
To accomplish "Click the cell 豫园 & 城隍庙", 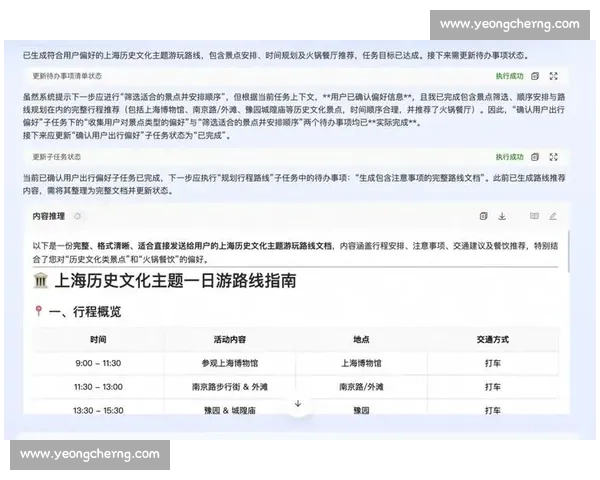I will point(230,410).
